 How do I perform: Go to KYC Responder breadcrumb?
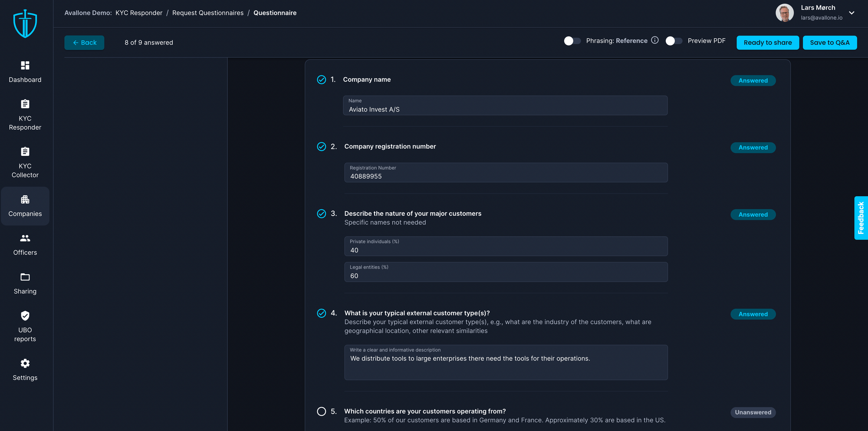point(139,13)
